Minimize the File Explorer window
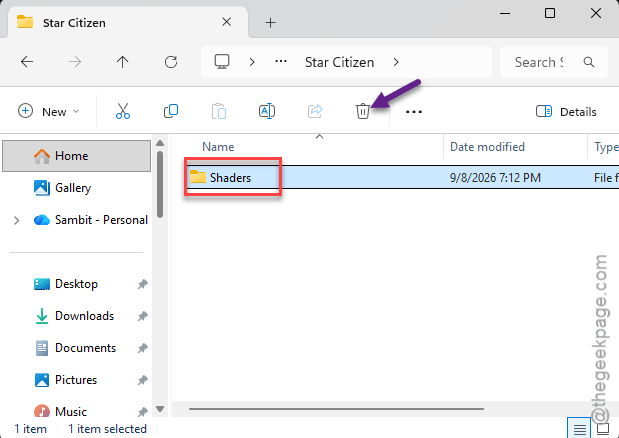Screen dimensions: 619x438 coord(505,13)
